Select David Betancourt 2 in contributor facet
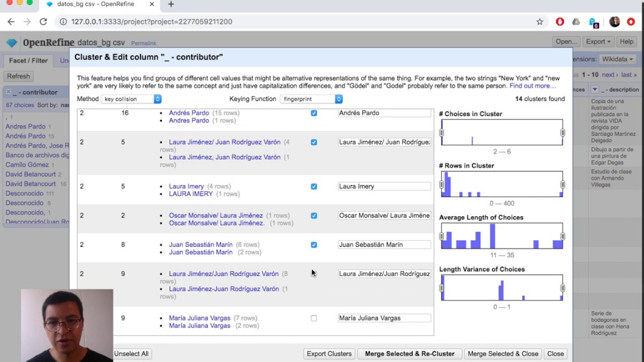 pyautogui.click(x=31, y=174)
